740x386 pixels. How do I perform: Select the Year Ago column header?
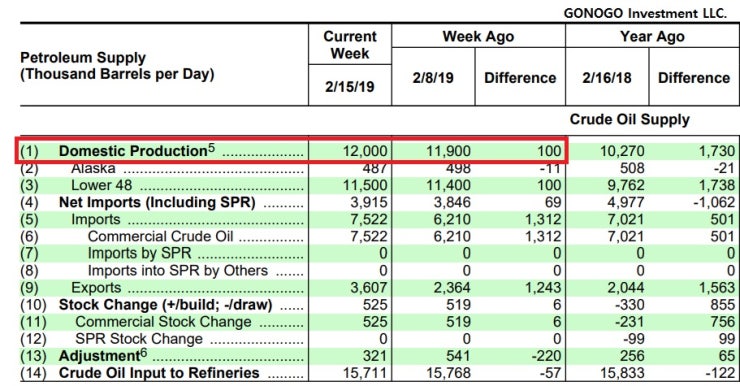652,36
